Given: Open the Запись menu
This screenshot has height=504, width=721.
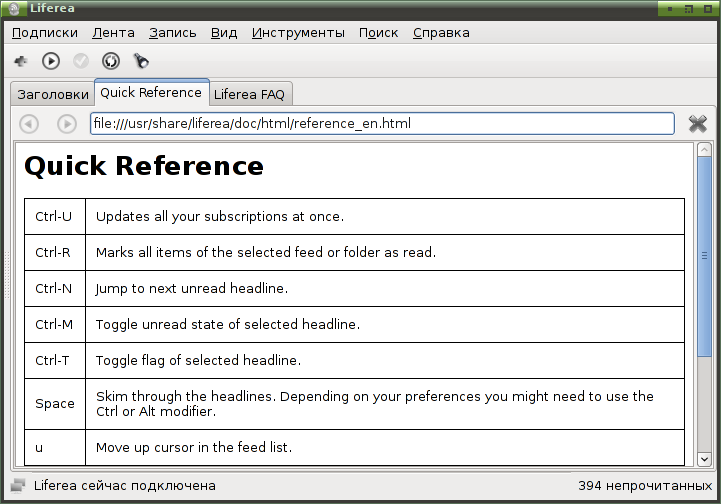Looking at the screenshot, I should pos(172,33).
